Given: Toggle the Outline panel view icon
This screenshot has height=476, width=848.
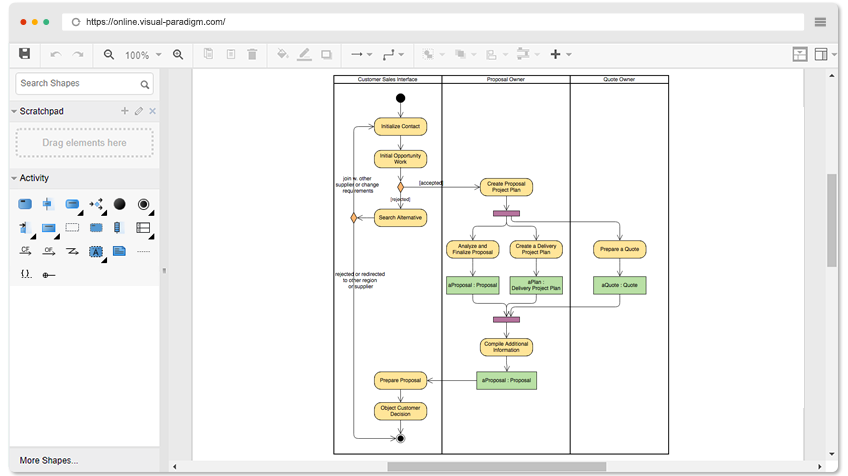Looking at the screenshot, I should (821, 54).
